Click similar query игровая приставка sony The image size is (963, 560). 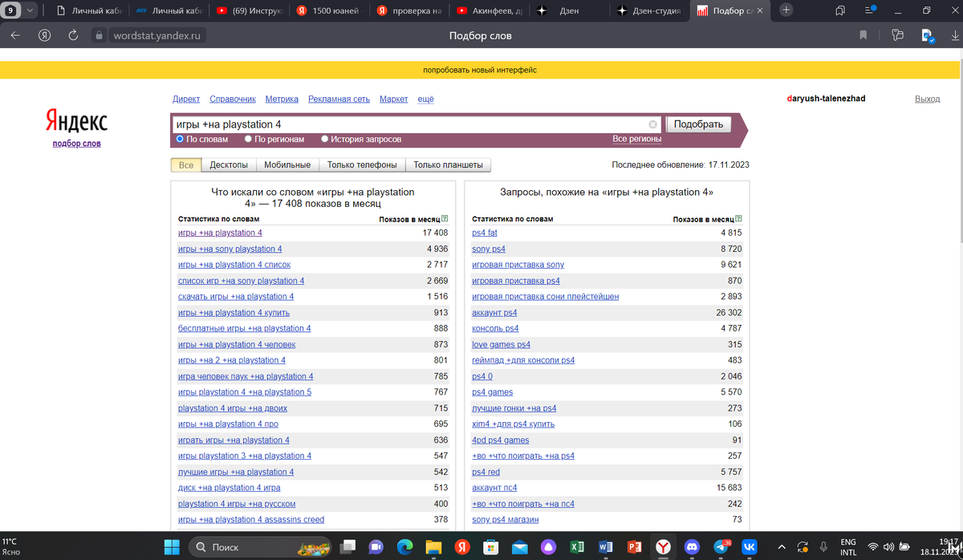tap(518, 265)
